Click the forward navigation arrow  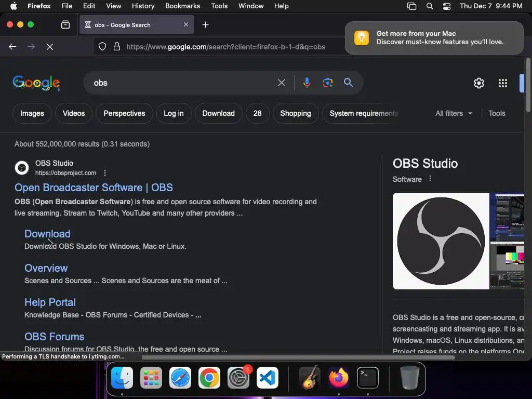tap(31, 46)
